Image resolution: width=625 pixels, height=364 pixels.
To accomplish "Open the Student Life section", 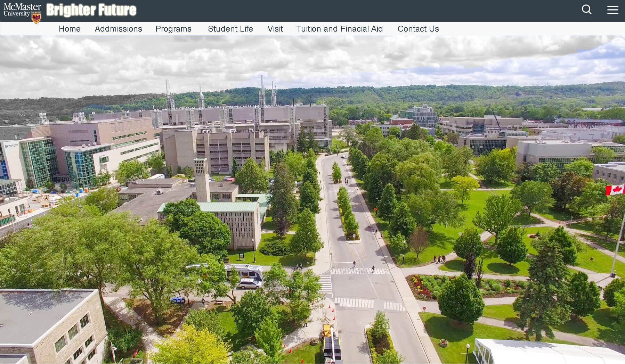I will 230,29.
